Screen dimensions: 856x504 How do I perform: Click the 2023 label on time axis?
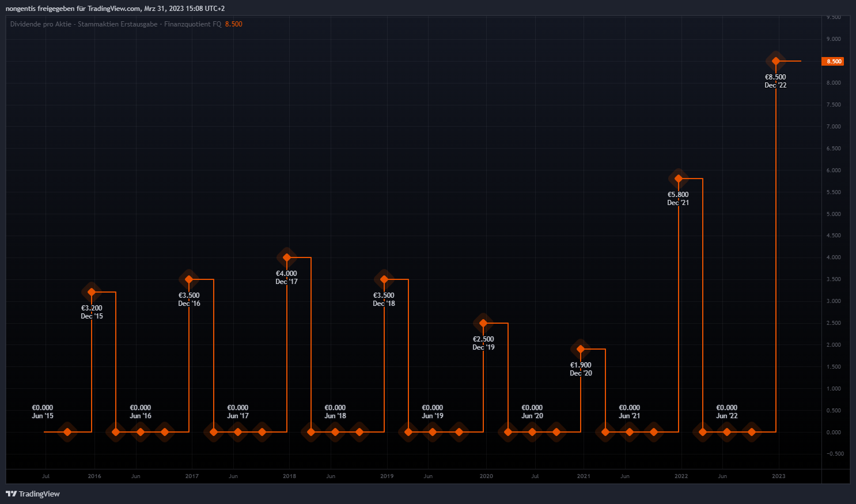click(x=778, y=476)
